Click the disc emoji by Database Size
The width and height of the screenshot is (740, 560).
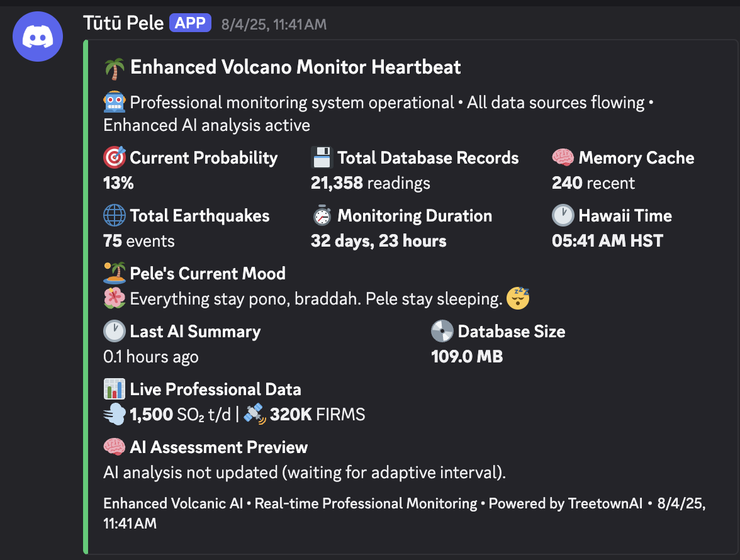[442, 332]
